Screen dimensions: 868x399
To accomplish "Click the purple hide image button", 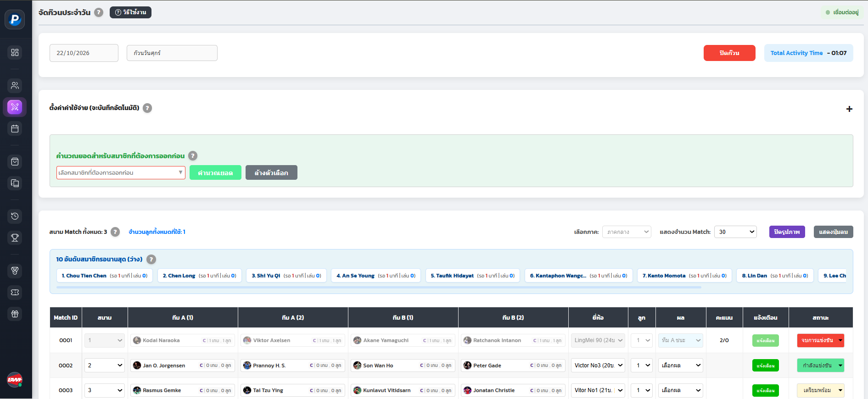I will click(x=787, y=232).
